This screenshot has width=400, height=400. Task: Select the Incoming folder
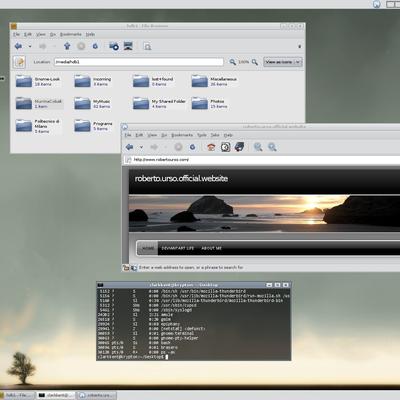point(93,81)
